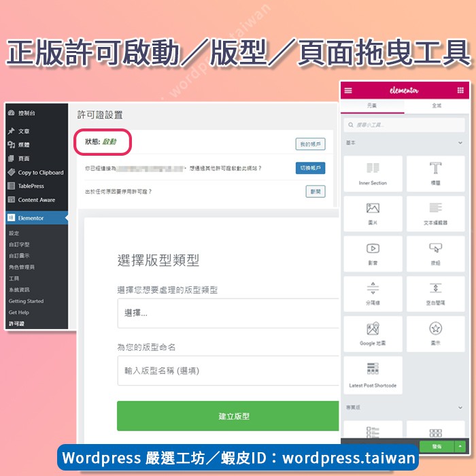Select the 影音 video widget
Screen dimensions: 476x476
click(x=373, y=254)
